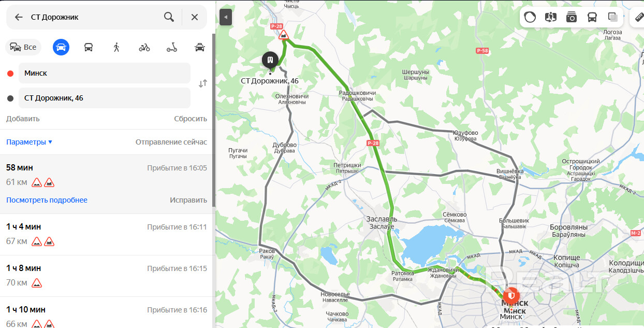Click Сбросить to reset the route

[x=191, y=119]
